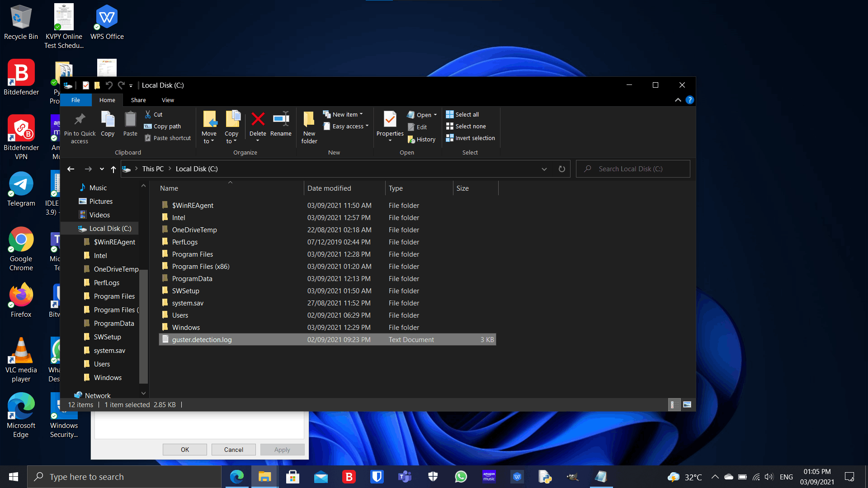Screen dimensions: 868x488
Task: Switch to large thumbnails view icon
Action: pos(687,404)
